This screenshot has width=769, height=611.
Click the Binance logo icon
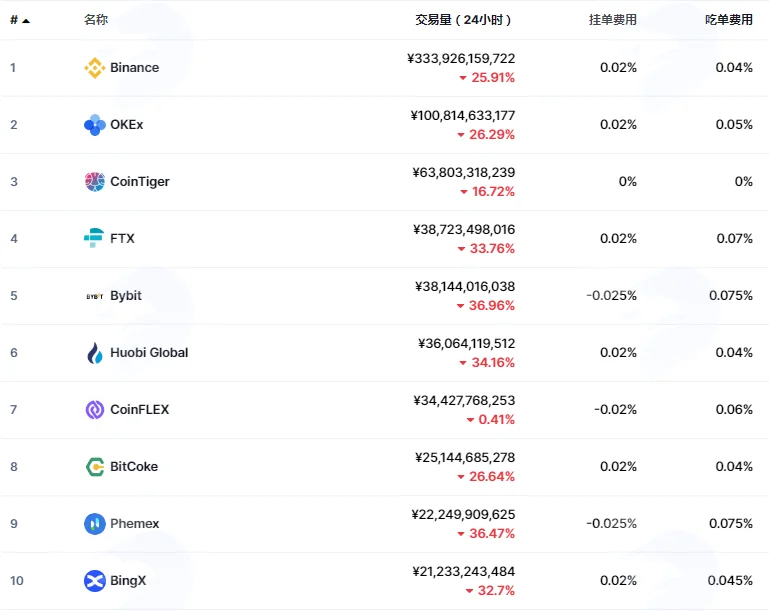pos(95,68)
